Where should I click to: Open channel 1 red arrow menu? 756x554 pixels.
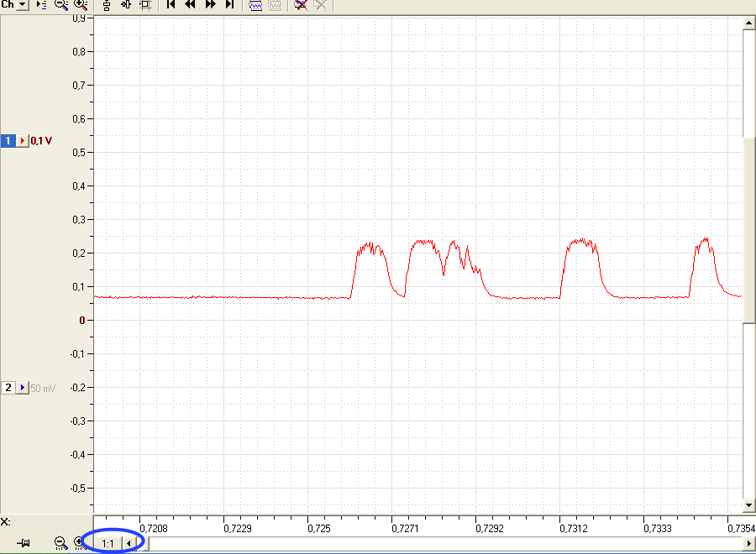22,141
